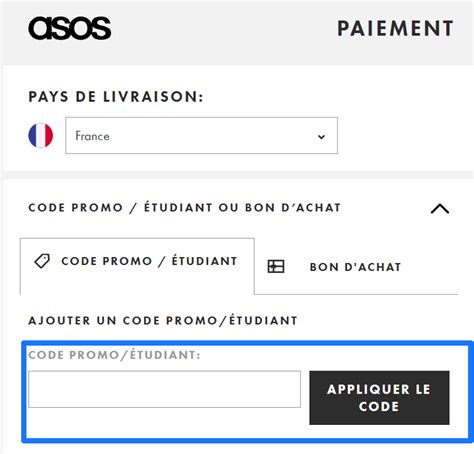Click the voucher card icon
The width and height of the screenshot is (474, 454).
pos(276,267)
